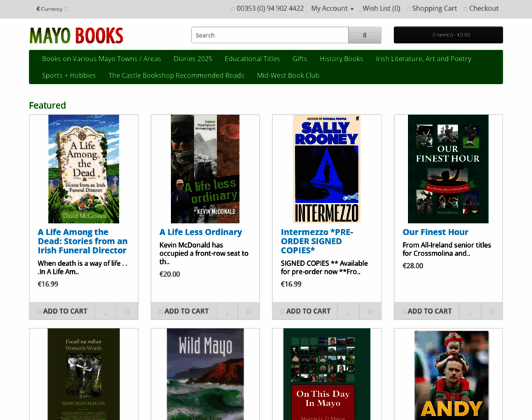Click the Featured heading

[x=48, y=106]
